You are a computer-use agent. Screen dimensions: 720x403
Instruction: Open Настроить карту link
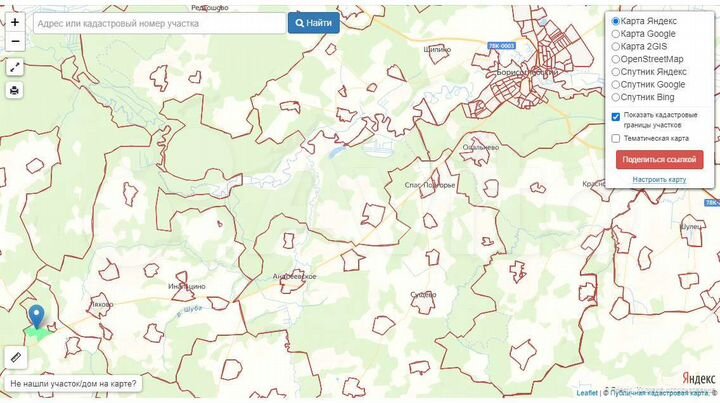click(659, 179)
